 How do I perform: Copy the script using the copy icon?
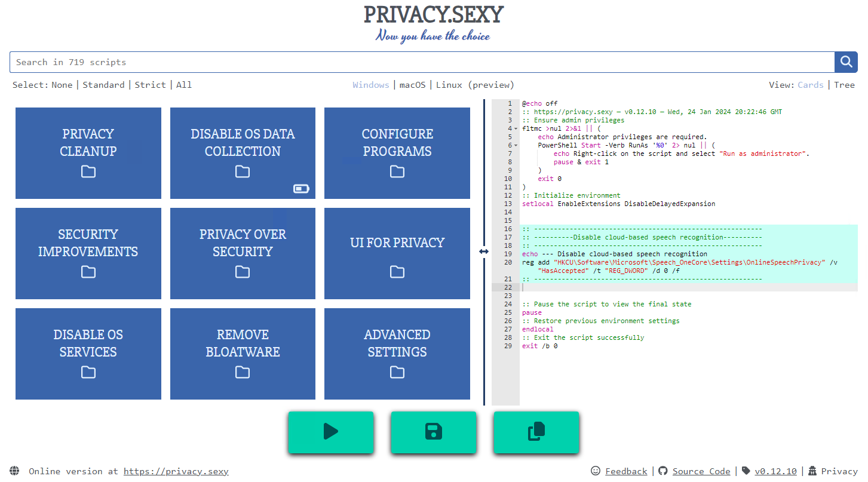coord(536,432)
